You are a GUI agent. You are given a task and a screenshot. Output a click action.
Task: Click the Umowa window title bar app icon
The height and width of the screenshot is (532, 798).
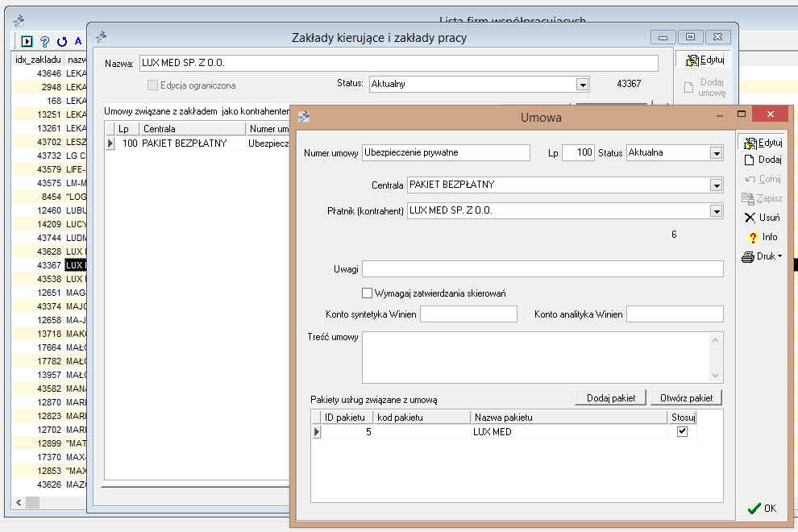pyautogui.click(x=305, y=117)
